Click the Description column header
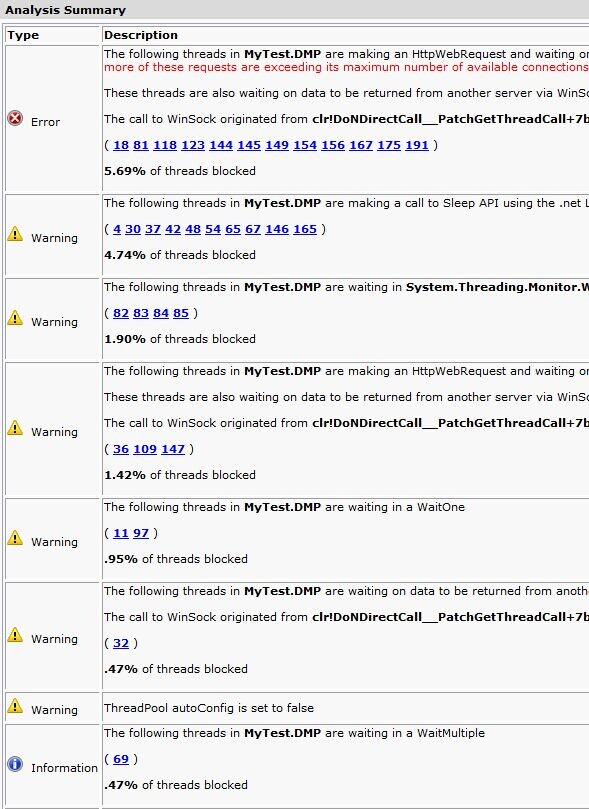This screenshot has height=809, width=589. click(141, 35)
